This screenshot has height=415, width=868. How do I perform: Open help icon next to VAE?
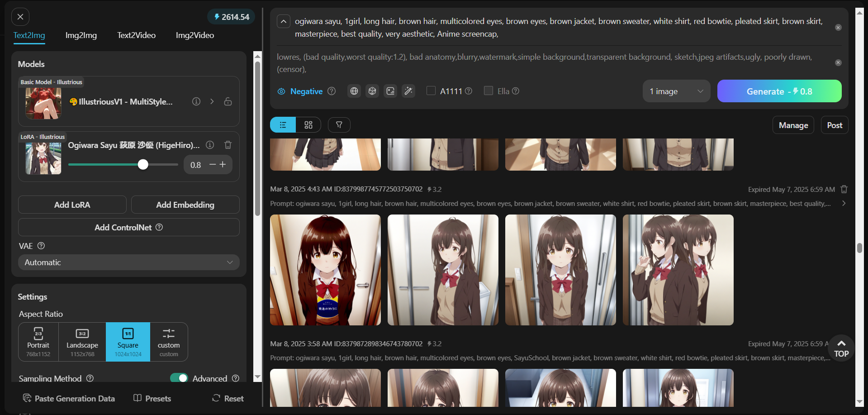[x=41, y=246]
